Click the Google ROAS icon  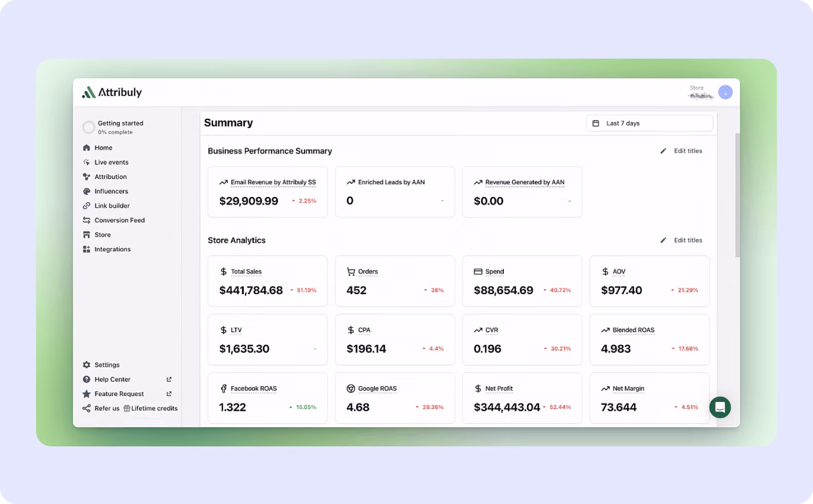pyautogui.click(x=351, y=389)
